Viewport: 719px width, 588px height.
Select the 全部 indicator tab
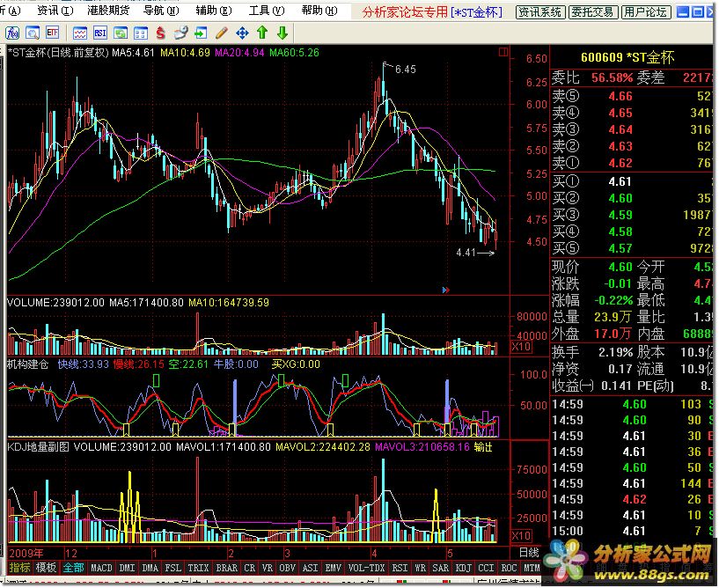pyautogui.click(x=73, y=568)
